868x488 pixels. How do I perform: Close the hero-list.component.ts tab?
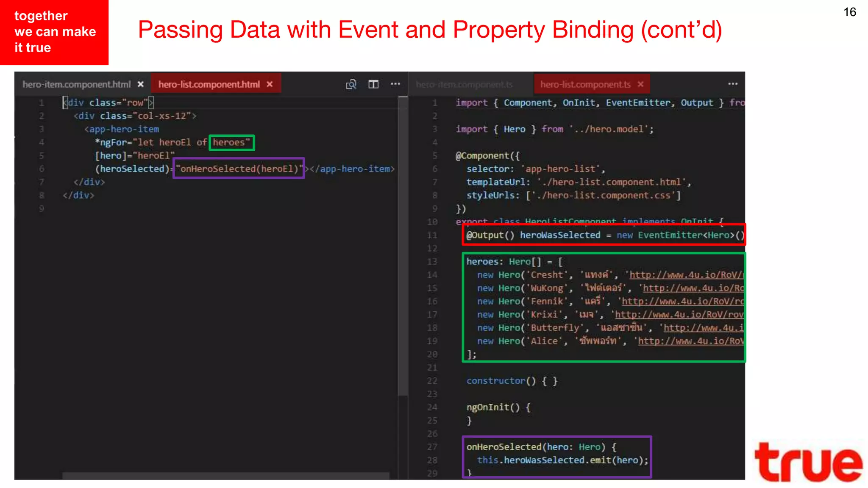(640, 84)
